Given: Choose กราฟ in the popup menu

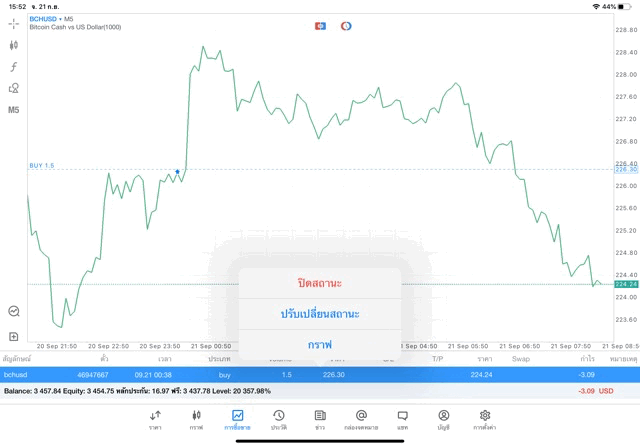Looking at the screenshot, I should click(x=320, y=344).
